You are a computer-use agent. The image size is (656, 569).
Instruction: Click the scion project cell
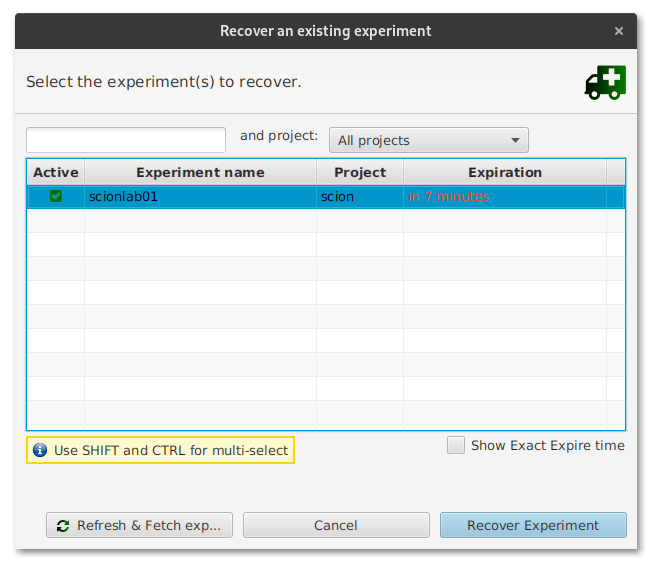point(360,197)
